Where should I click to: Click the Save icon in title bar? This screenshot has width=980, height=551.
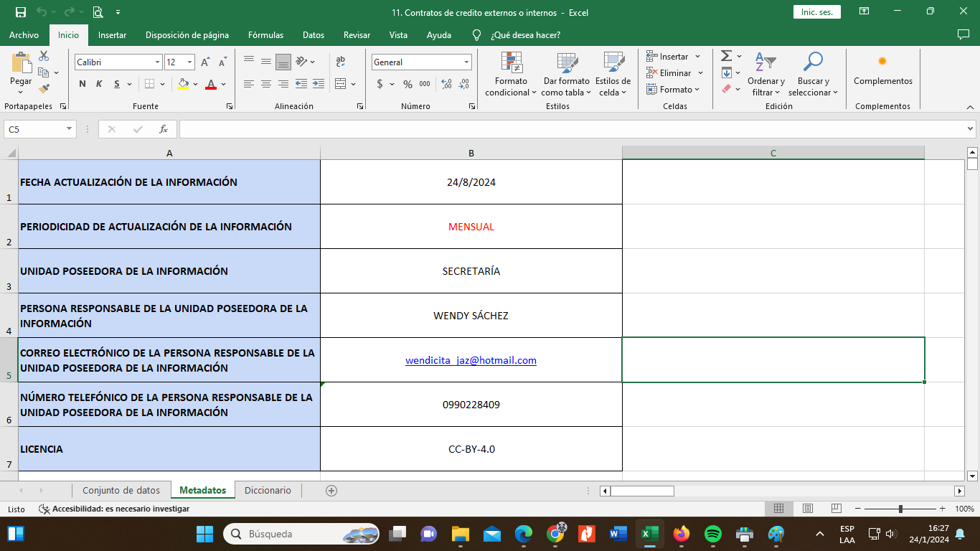(21, 12)
